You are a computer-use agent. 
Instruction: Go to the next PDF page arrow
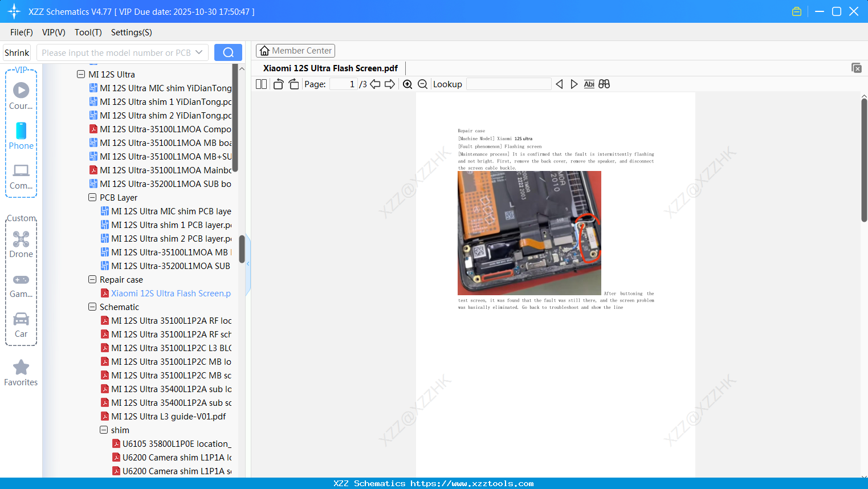pos(390,84)
